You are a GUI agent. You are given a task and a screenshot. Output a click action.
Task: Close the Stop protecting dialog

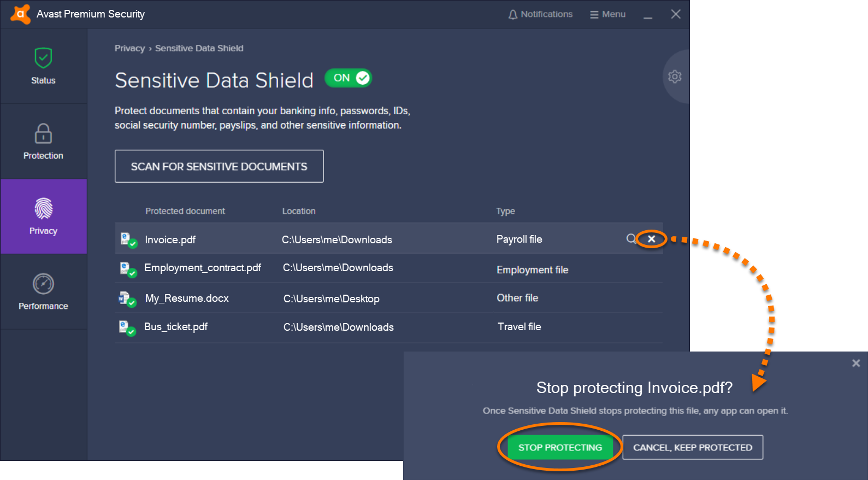(x=856, y=363)
